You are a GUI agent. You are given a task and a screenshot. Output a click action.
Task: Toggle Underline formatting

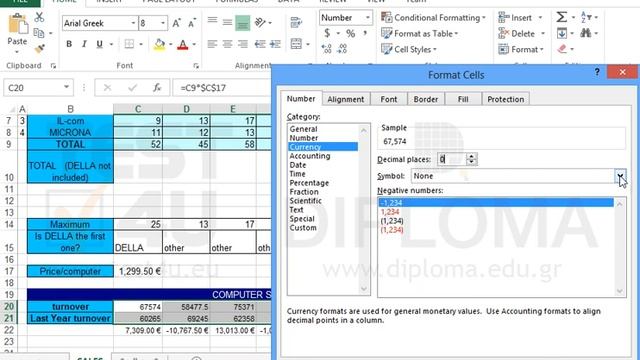click(99, 44)
